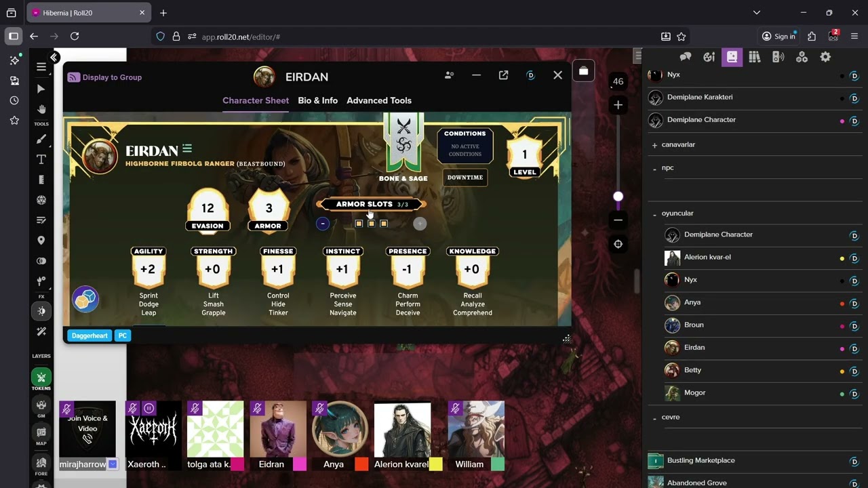
Task: Toggle Xaeroth's pause video badge
Action: pyautogui.click(x=149, y=408)
